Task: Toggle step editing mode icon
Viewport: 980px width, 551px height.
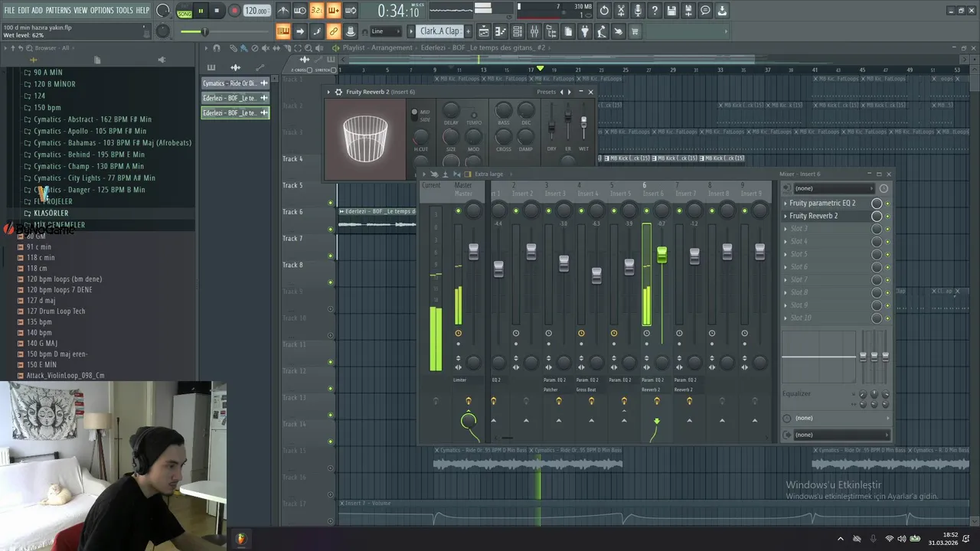Action: [300, 31]
